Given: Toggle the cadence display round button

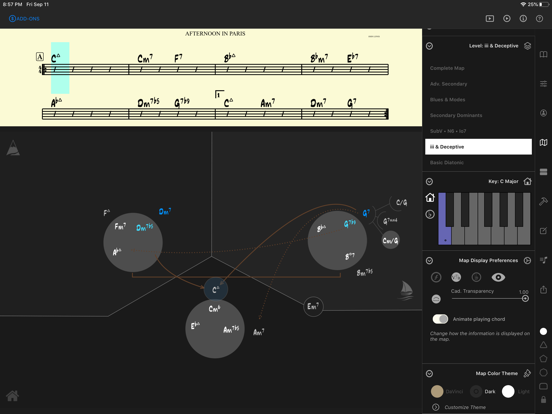Looking at the screenshot, I should pos(436,299).
